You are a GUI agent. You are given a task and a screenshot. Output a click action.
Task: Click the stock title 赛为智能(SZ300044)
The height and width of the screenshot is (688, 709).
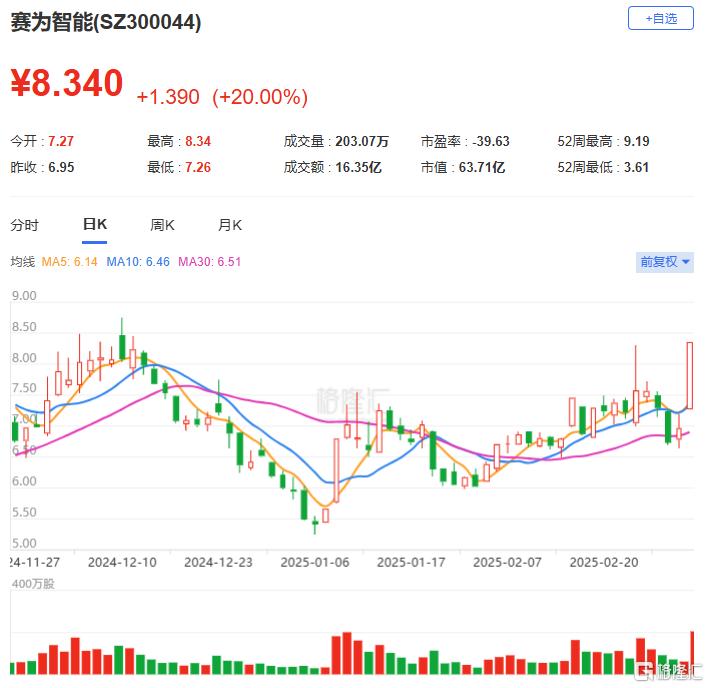[106, 22]
